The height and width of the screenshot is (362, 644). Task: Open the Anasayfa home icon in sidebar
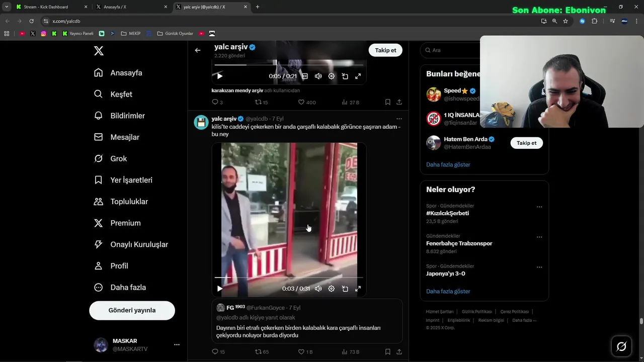click(99, 73)
